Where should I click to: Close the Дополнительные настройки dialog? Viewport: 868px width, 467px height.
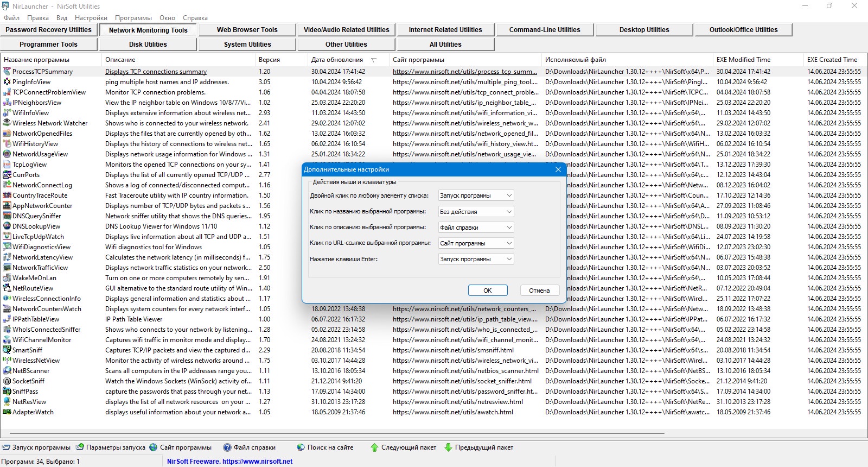click(x=558, y=169)
